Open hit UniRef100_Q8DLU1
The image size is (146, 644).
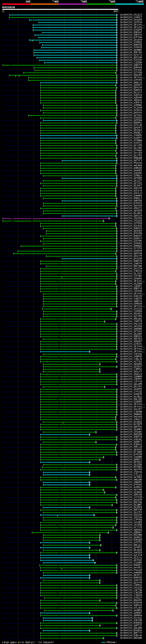pos(131,82)
